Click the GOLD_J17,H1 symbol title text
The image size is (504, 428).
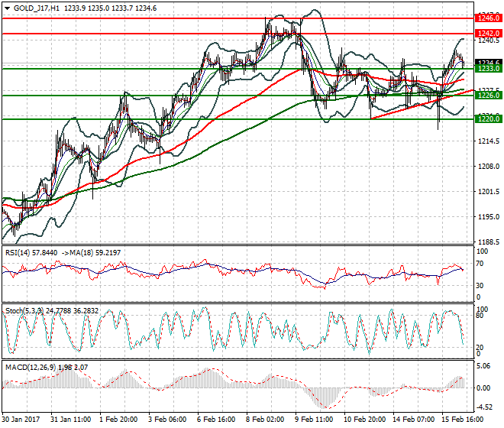(37, 8)
